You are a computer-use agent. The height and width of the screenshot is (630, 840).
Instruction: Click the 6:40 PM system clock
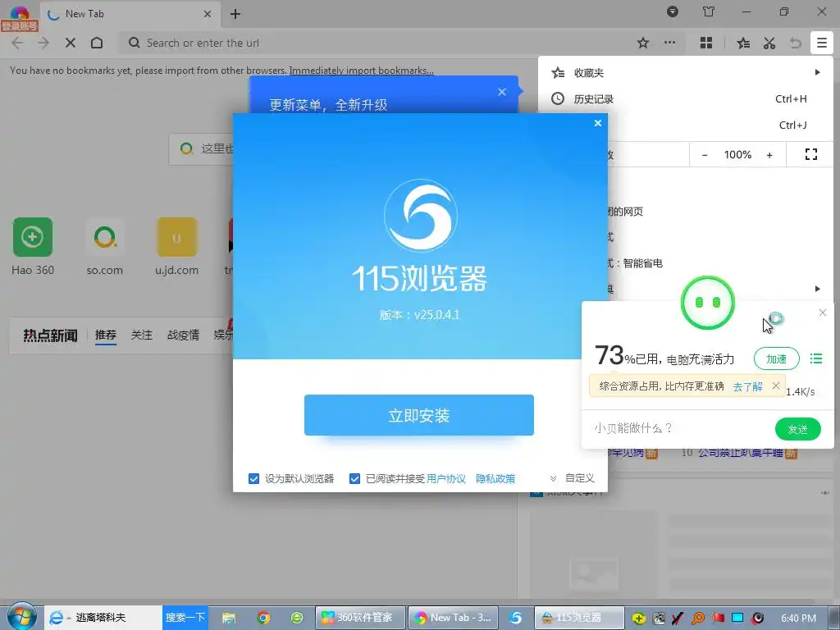click(x=799, y=619)
